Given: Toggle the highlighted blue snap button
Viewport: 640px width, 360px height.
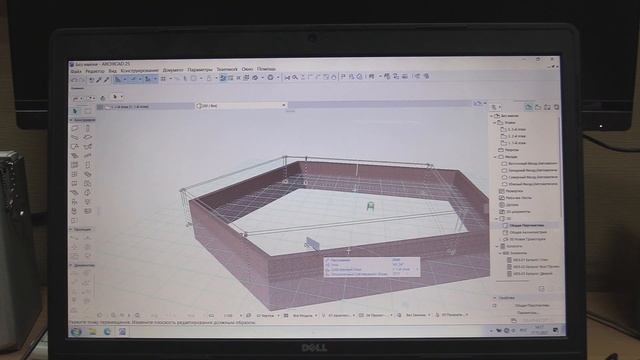Looking at the screenshot, I should pos(222,78).
